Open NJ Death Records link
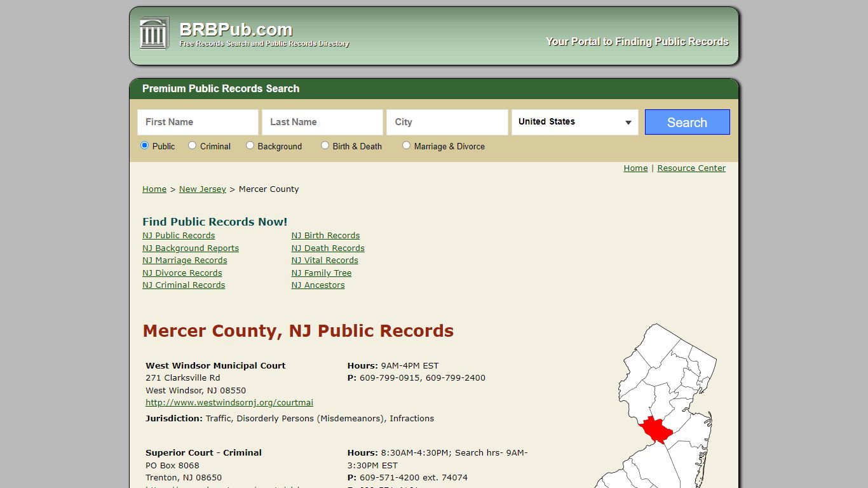 tap(328, 248)
